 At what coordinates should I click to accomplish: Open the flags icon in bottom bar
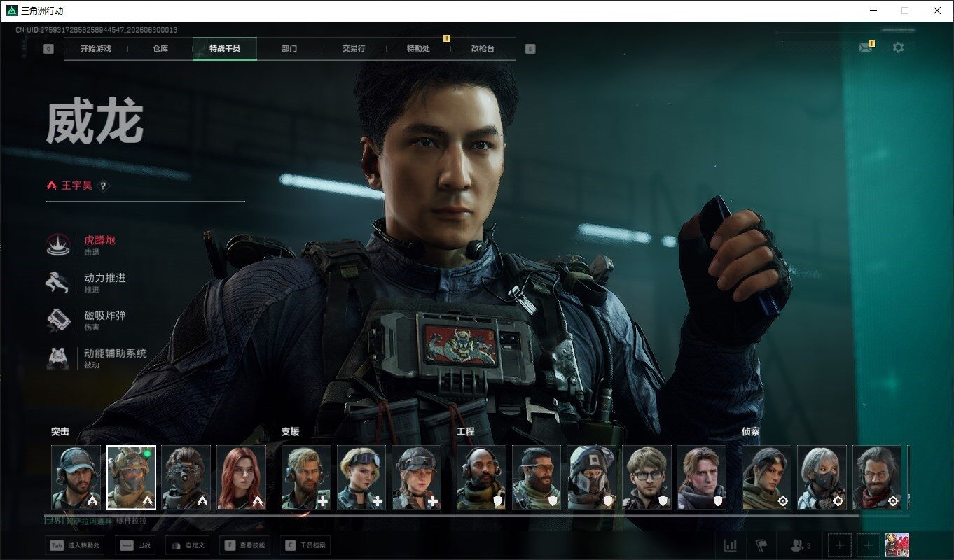(761, 545)
